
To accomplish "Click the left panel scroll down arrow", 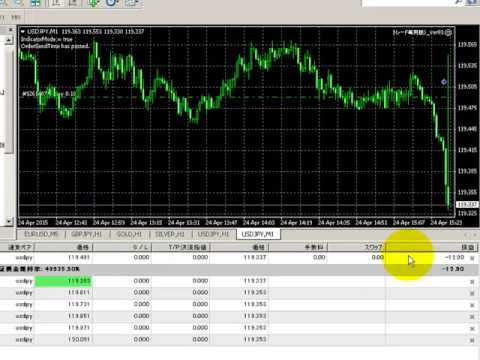I will [9, 221].
